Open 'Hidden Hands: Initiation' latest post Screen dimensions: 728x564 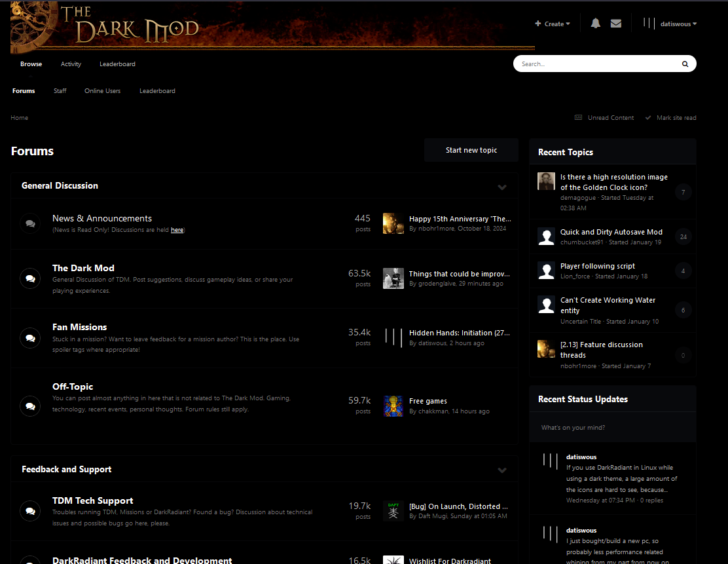[x=459, y=333]
